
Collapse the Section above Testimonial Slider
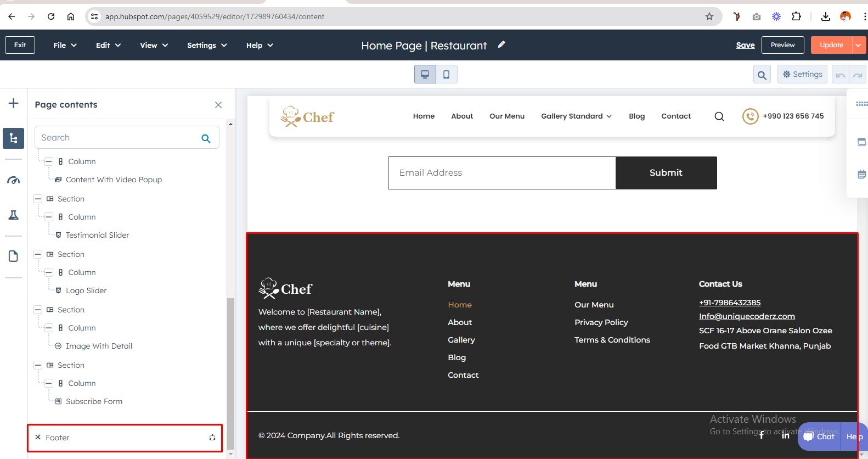38,199
